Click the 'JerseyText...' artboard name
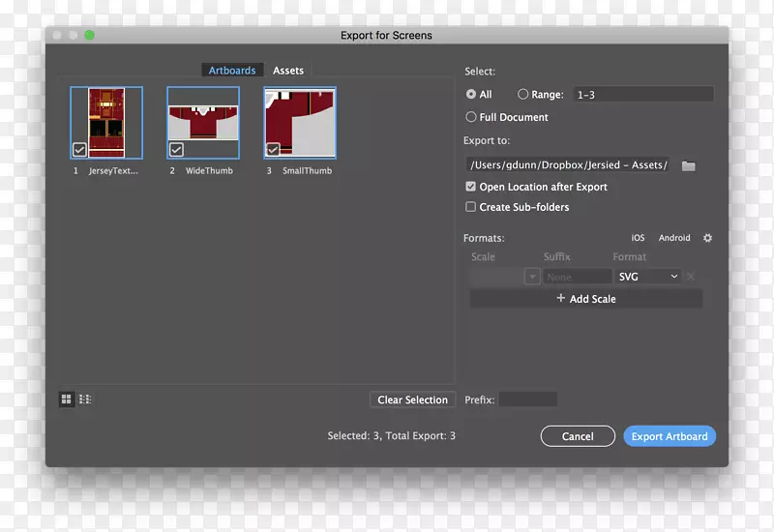 (113, 171)
